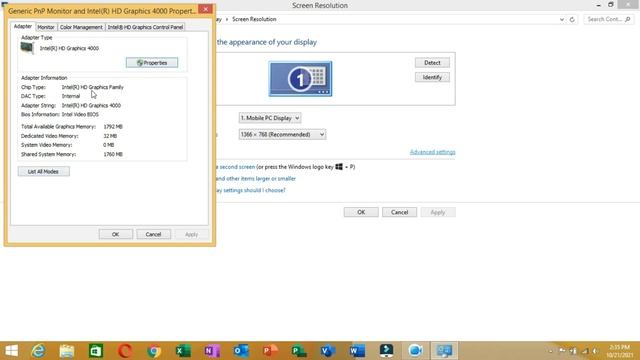Close the adapter properties dialog

[x=205, y=9]
